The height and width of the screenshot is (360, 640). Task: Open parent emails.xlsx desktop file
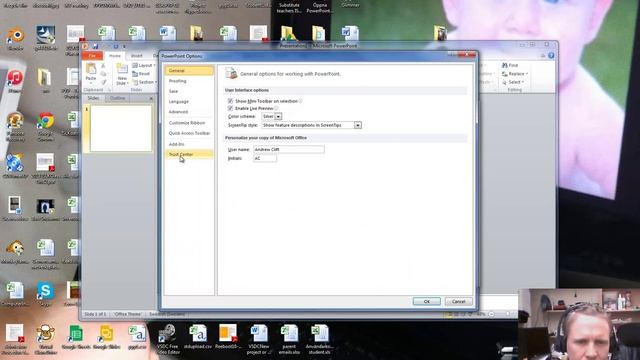pos(289,339)
